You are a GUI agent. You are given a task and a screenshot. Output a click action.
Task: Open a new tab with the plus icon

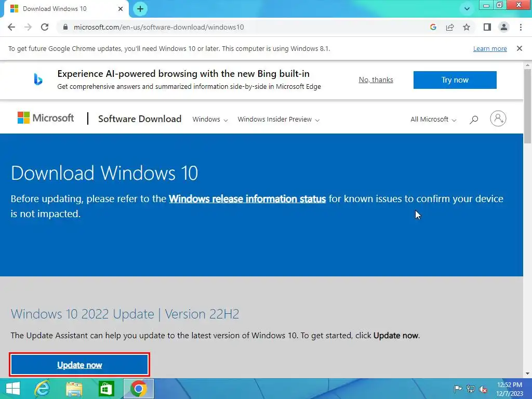pyautogui.click(x=140, y=9)
